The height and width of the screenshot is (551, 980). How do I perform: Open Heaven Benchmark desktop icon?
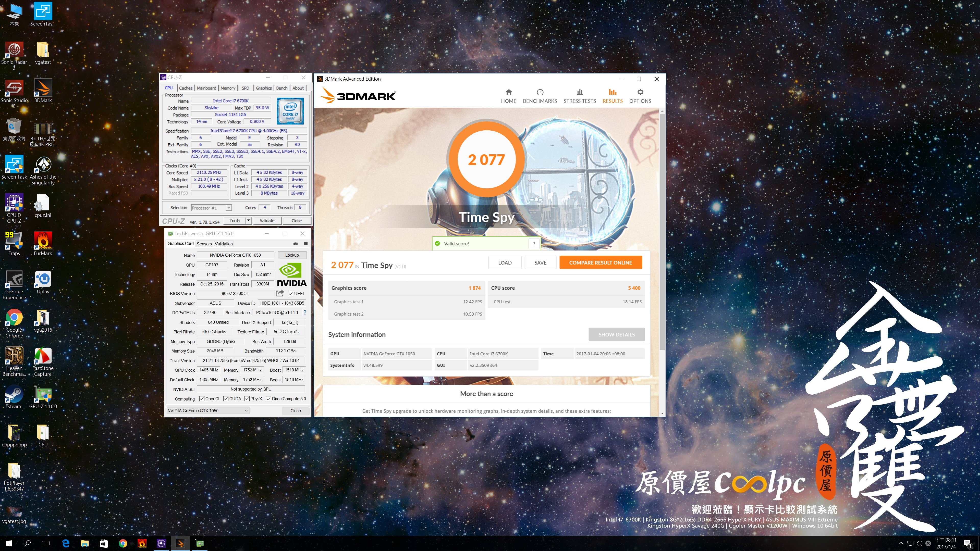coord(14,362)
